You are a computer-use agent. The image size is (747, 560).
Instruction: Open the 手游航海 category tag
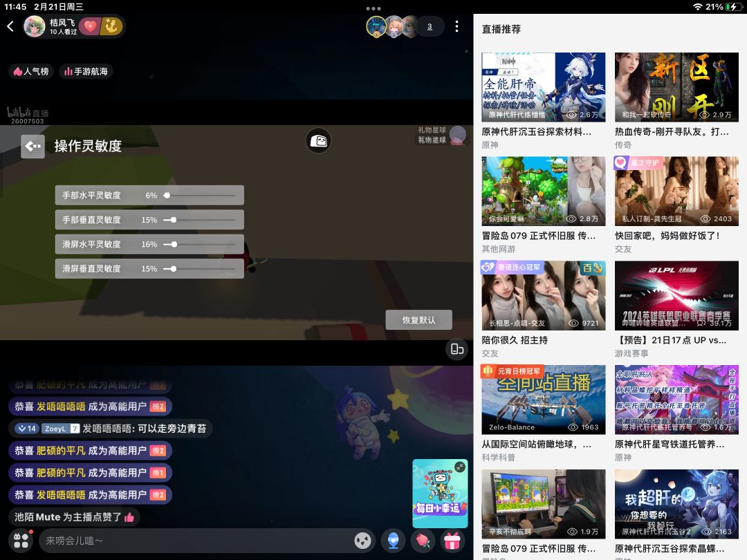86,71
